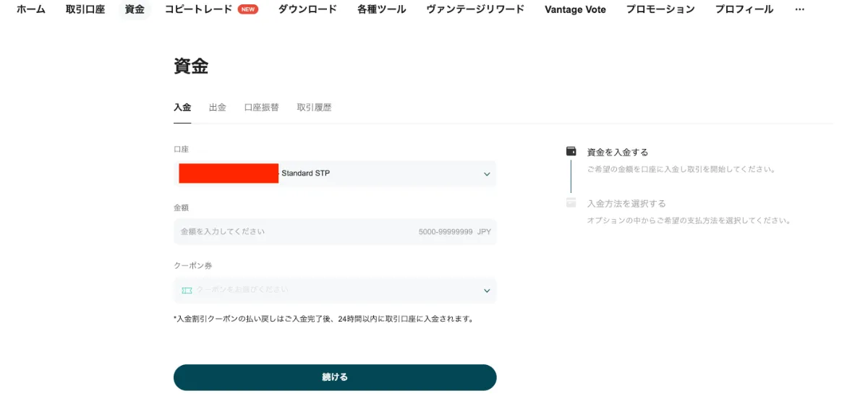The width and height of the screenshot is (868, 404).
Task: Click the chevron on coupon selector
Action: coord(487,291)
